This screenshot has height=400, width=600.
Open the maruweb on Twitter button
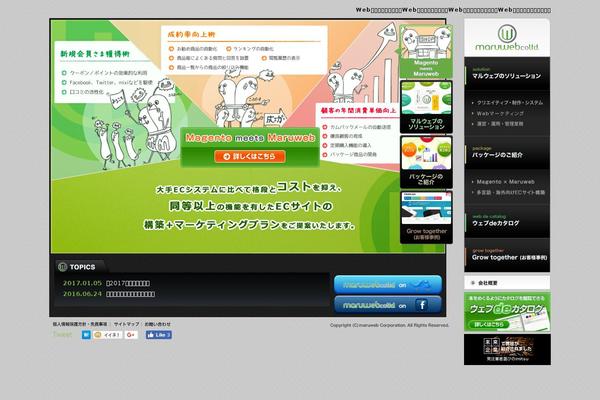[x=388, y=285]
